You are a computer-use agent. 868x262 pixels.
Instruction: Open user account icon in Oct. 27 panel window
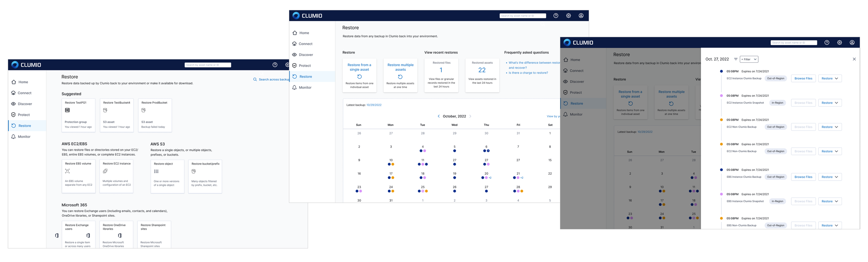click(x=852, y=43)
